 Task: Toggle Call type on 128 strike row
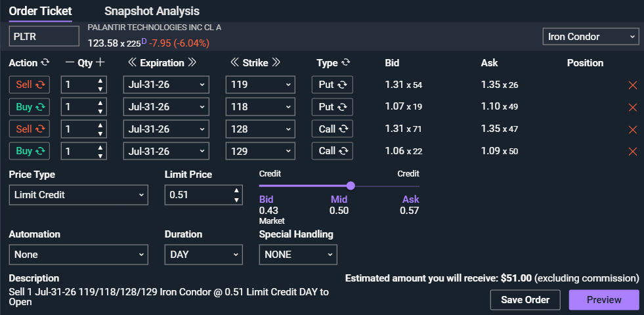[x=332, y=129]
